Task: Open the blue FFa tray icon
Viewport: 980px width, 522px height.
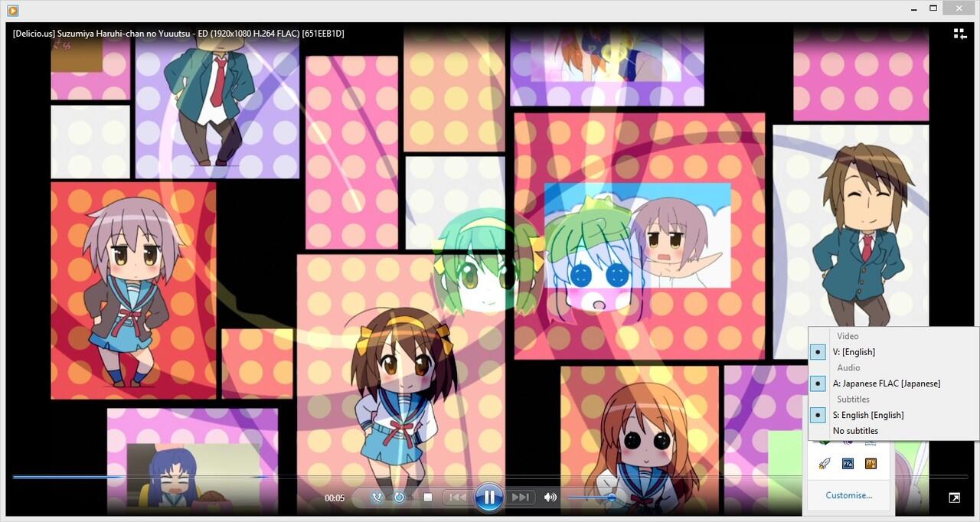Action: click(x=848, y=463)
